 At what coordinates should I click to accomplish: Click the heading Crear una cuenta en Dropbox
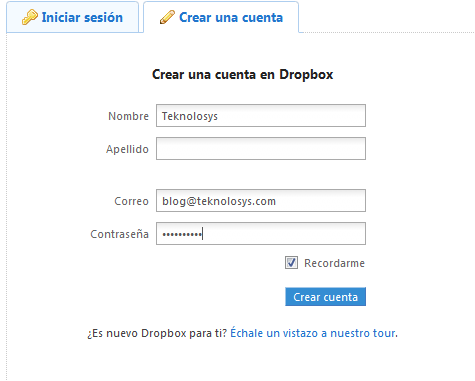coord(243,74)
